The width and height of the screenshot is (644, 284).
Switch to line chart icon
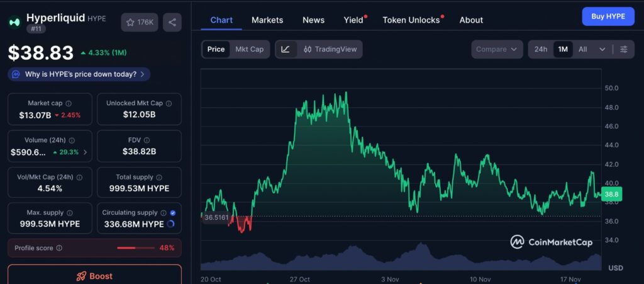click(286, 49)
